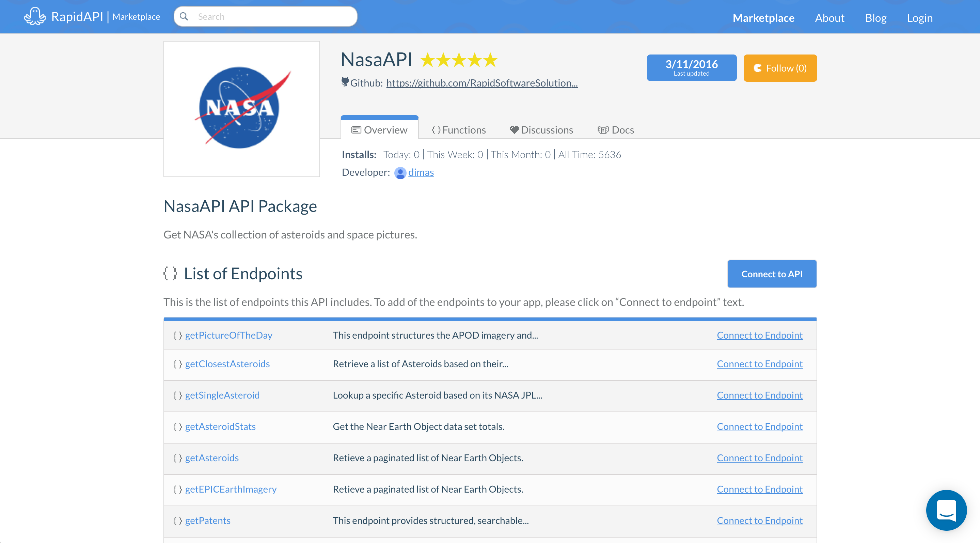Open the Docs tab
Image resolution: width=980 pixels, height=543 pixels.
coord(616,130)
